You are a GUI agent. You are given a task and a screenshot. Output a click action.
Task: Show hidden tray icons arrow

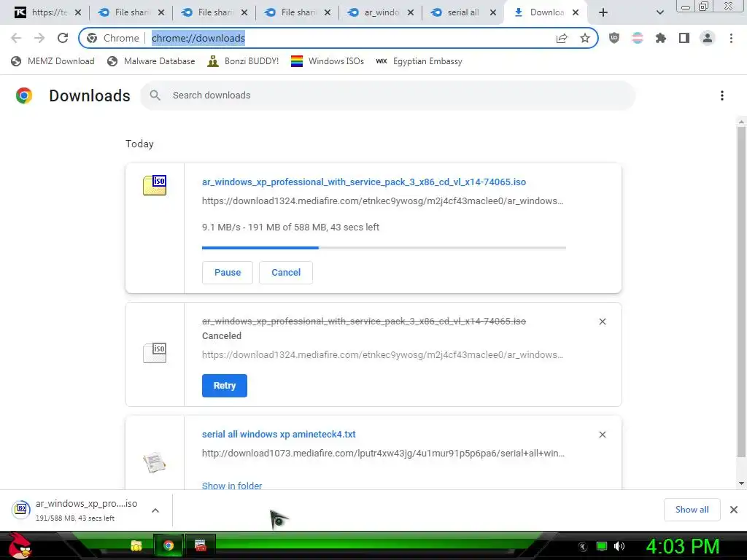pyautogui.click(x=583, y=547)
